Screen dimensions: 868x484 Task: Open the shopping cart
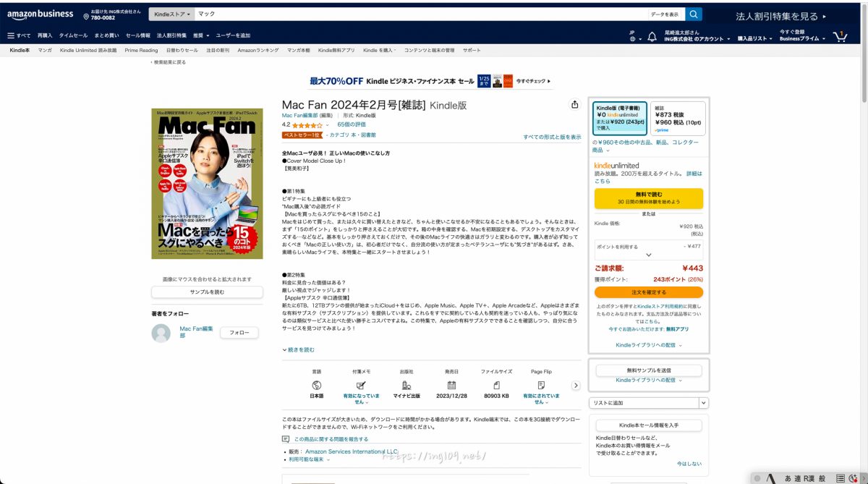[x=840, y=35]
